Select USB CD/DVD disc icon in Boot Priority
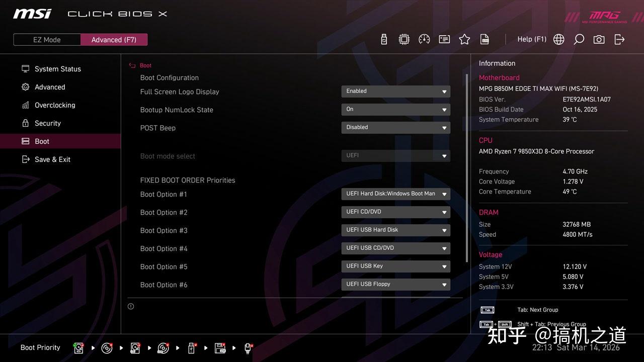Viewport: 644px width, 362px height. (164, 348)
